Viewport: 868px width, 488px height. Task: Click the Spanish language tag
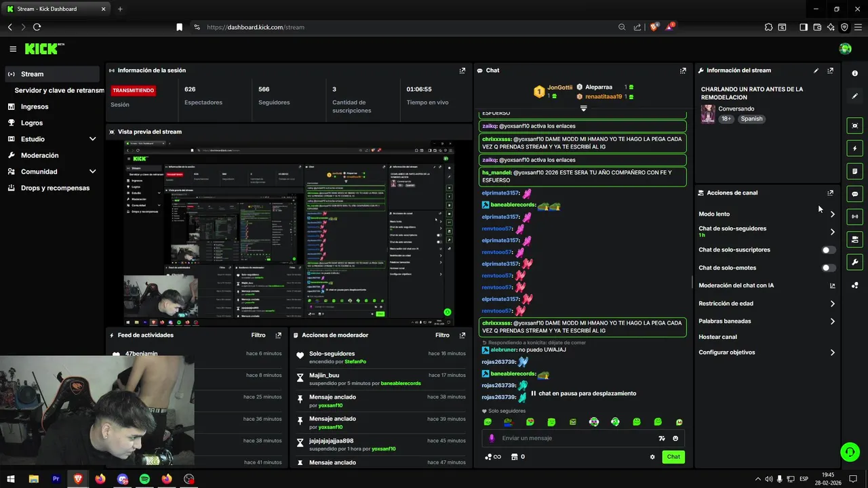point(751,119)
